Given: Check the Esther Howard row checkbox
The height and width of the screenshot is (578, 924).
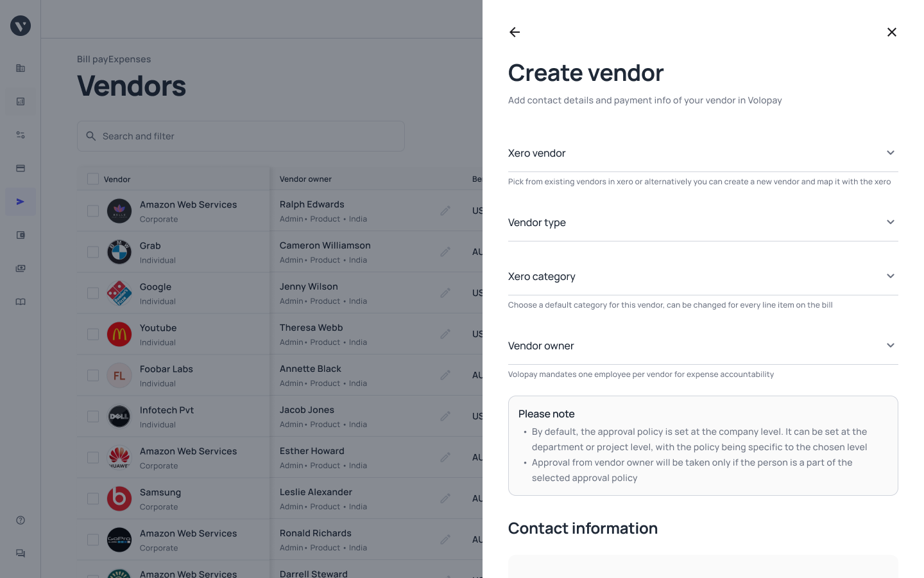Looking at the screenshot, I should coord(93,457).
